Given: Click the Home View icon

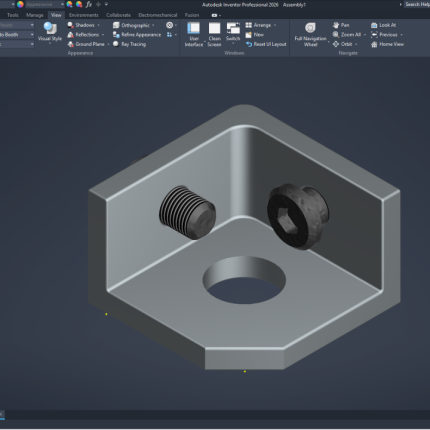Looking at the screenshot, I should coord(374,44).
